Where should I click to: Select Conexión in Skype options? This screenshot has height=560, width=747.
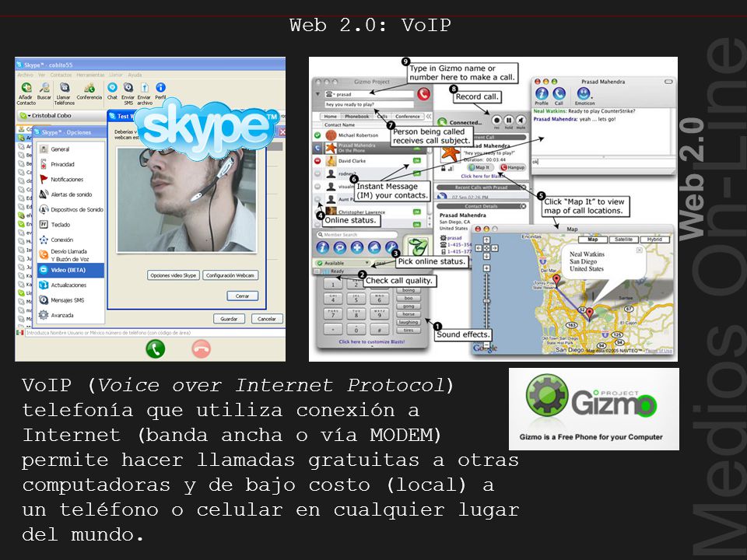click(x=71, y=240)
